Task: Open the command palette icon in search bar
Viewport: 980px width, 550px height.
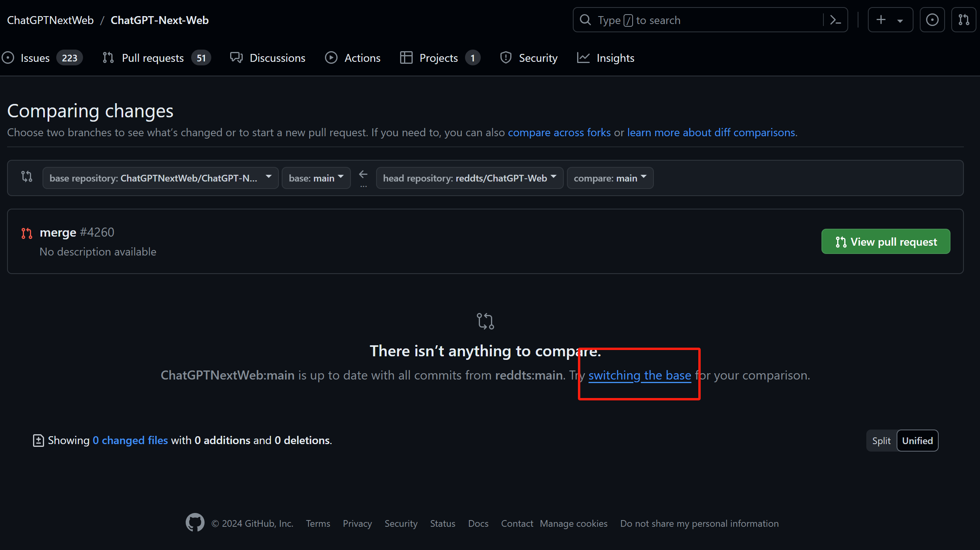Action: [835, 20]
